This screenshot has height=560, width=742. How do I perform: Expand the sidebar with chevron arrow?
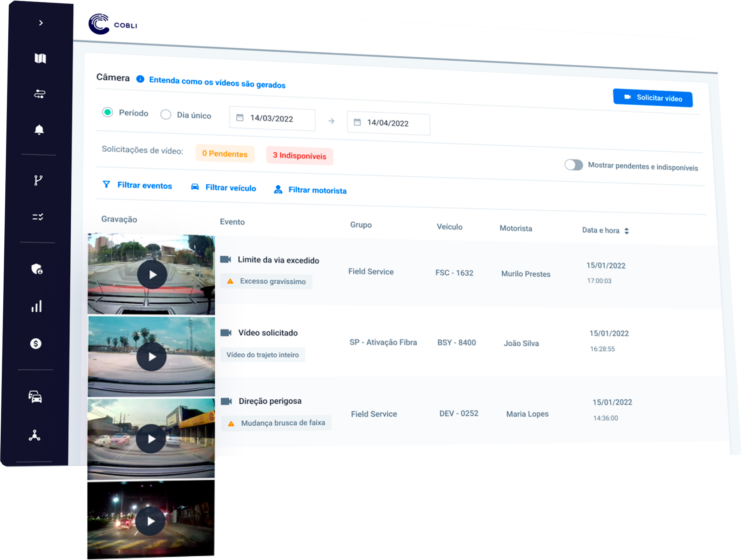[x=41, y=23]
